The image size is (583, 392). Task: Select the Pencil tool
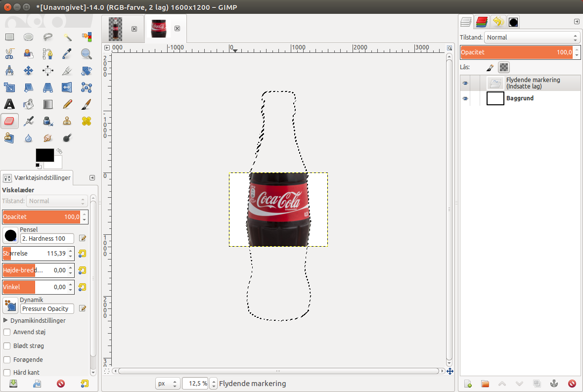(67, 104)
